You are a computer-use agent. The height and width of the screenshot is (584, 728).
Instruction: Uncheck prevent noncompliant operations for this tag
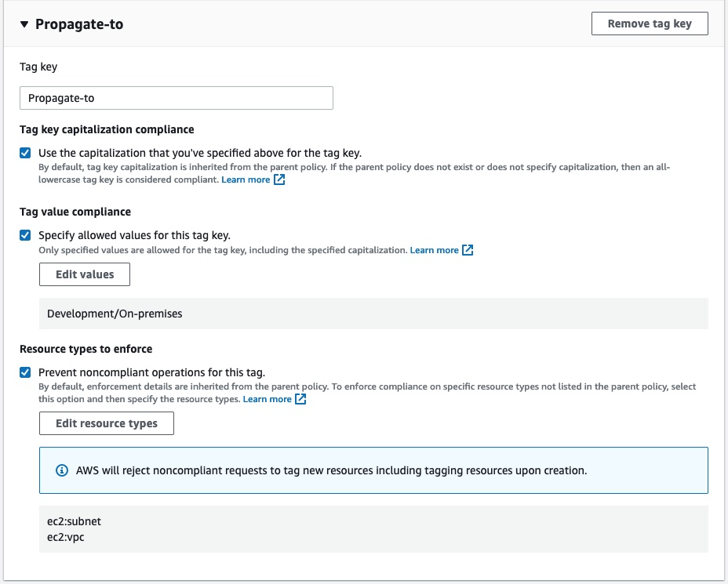(24, 372)
